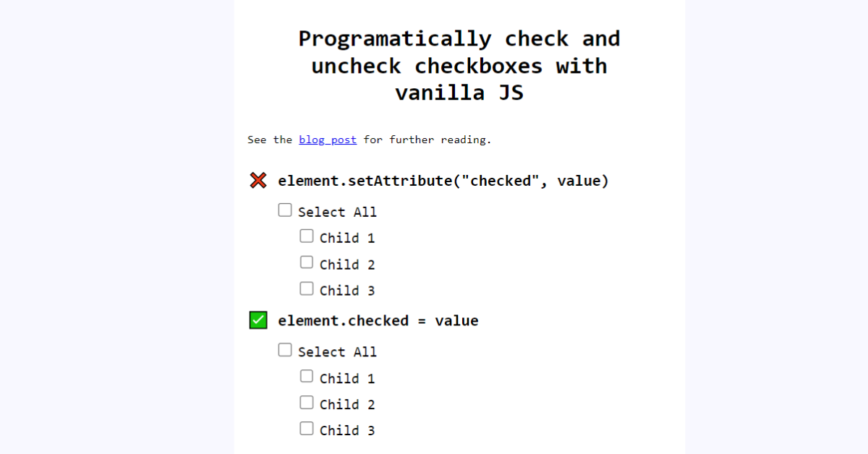The height and width of the screenshot is (454, 868).
Task: Click the element.setAttribute heading text
Action: pyautogui.click(x=443, y=181)
